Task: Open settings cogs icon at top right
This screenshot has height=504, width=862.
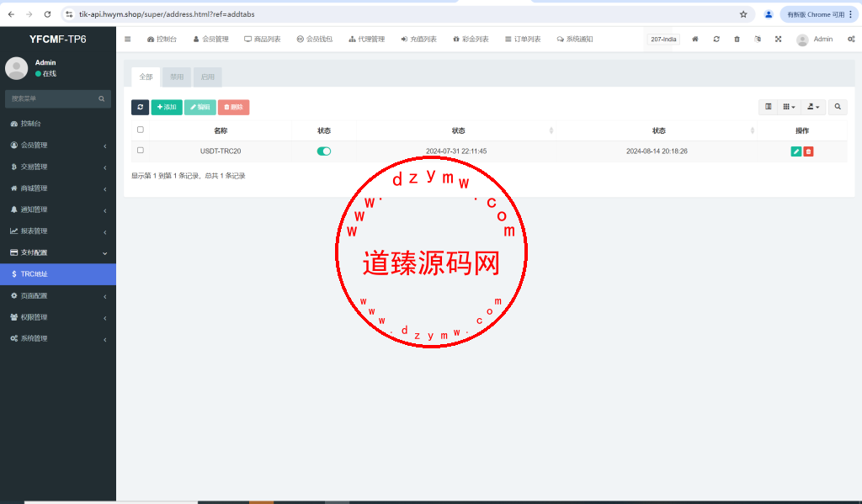Action: coord(851,39)
